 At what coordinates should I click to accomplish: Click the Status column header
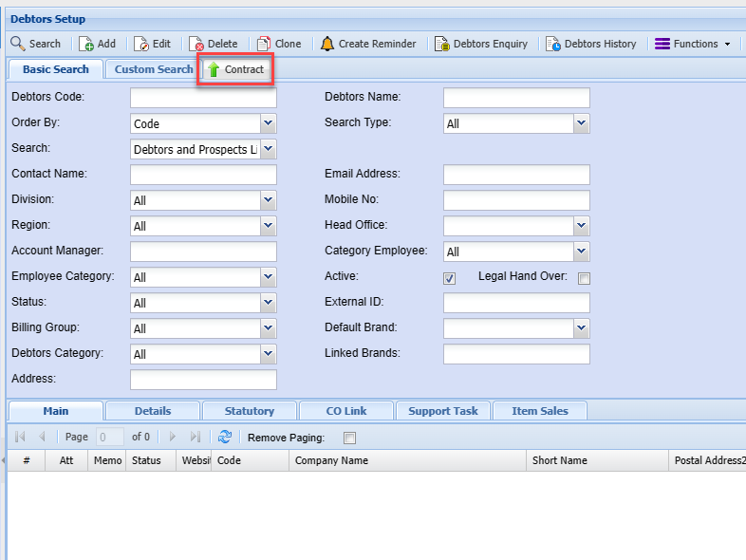click(x=151, y=460)
